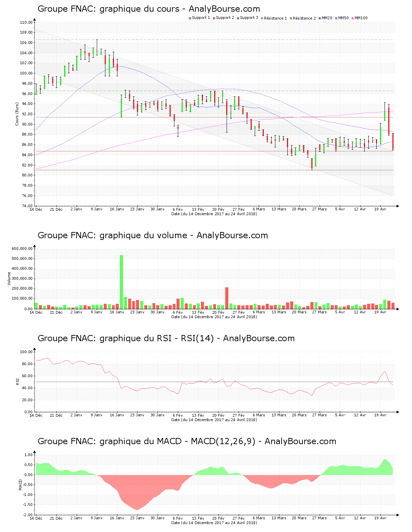Click the date range caption under price chart
The width and height of the screenshot is (412, 532).
coord(214,214)
